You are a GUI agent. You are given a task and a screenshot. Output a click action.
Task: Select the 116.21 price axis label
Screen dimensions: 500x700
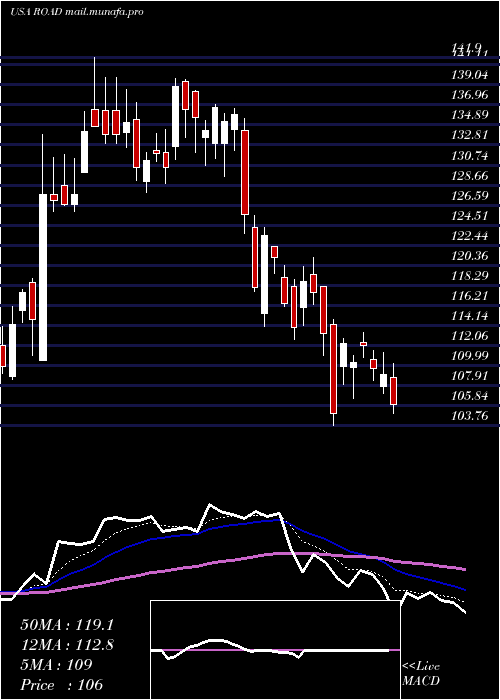click(x=470, y=296)
